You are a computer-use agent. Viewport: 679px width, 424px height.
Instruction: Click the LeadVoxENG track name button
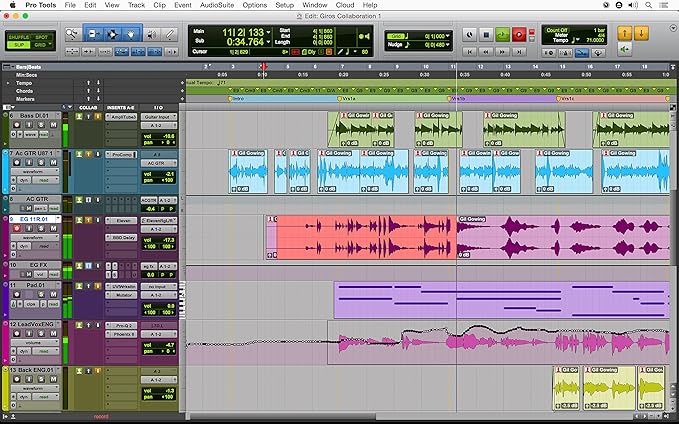[x=33, y=325]
